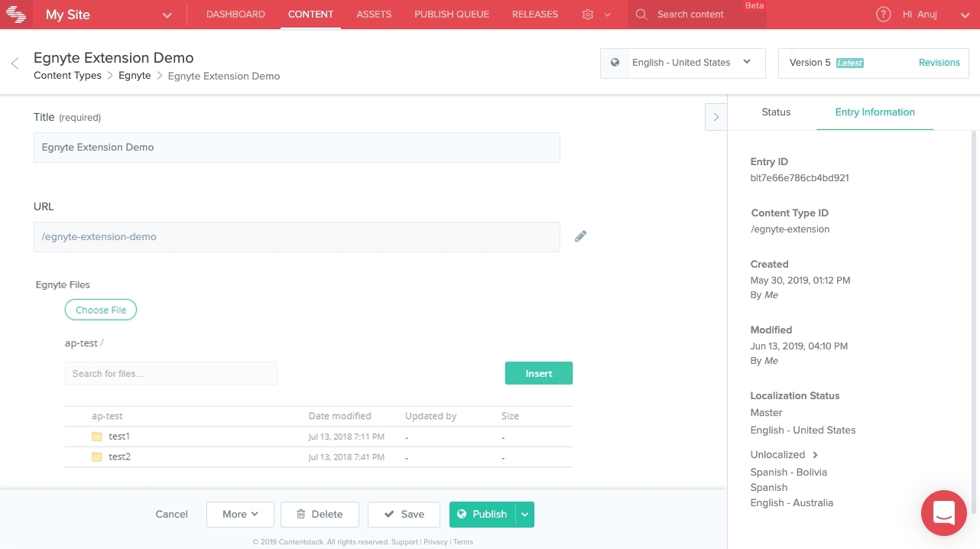Open the Publish Queue section
Viewport: 980px width, 549px height.
pyautogui.click(x=452, y=15)
